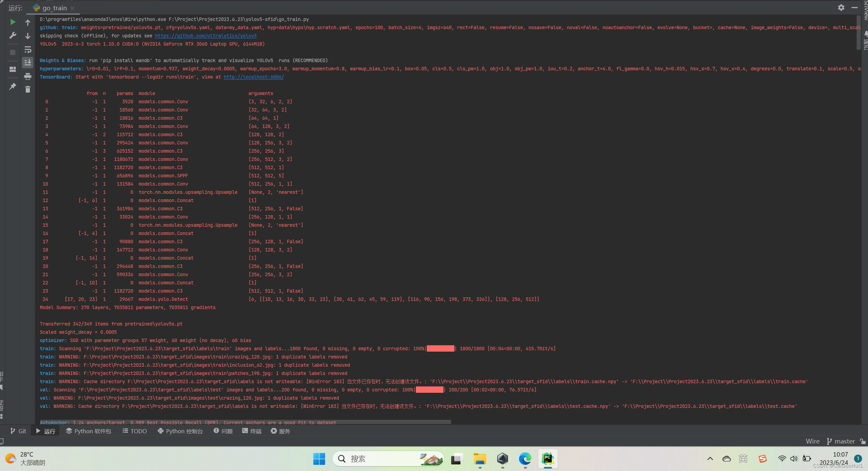Toggle soft-wrap in the console
Viewport: 868px width, 471px height.
pos(28,50)
